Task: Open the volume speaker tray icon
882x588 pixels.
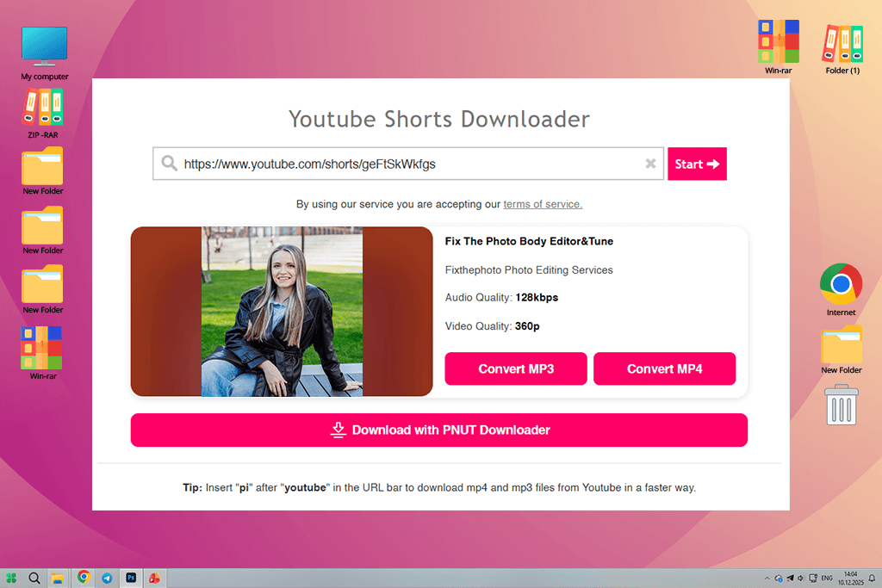Action: (x=801, y=578)
